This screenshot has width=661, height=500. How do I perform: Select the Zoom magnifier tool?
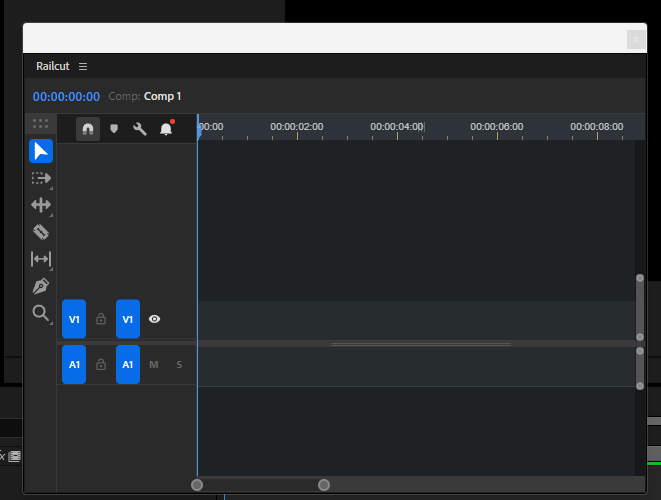[x=41, y=313]
